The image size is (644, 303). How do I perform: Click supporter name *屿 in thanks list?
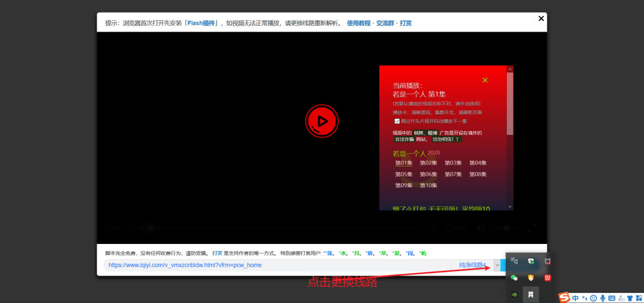pos(423,253)
